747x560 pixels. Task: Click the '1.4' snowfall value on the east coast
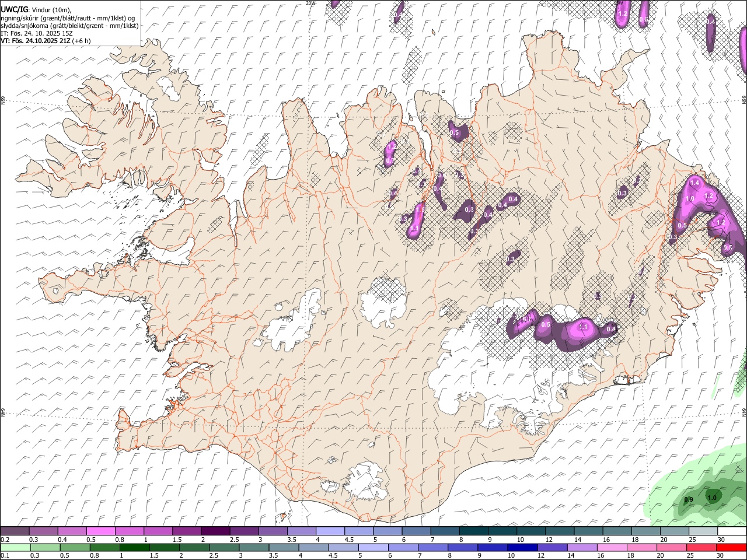694,183
